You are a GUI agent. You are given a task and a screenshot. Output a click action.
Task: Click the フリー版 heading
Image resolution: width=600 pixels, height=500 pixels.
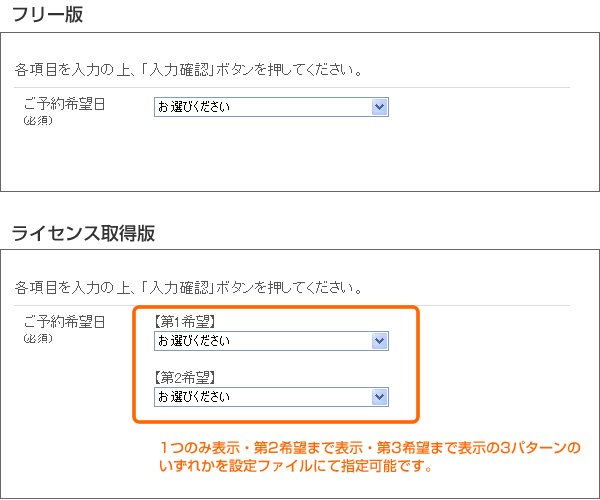tap(47, 15)
